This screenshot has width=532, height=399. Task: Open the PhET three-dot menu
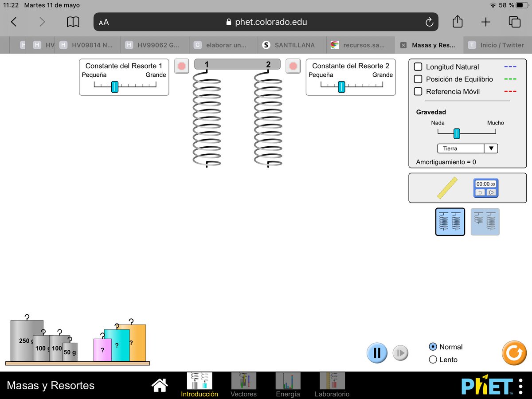[x=520, y=386]
